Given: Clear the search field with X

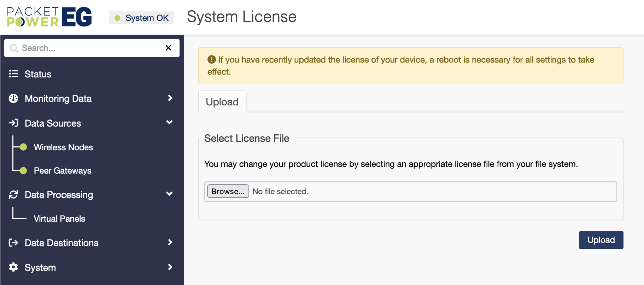Looking at the screenshot, I should pos(168,48).
